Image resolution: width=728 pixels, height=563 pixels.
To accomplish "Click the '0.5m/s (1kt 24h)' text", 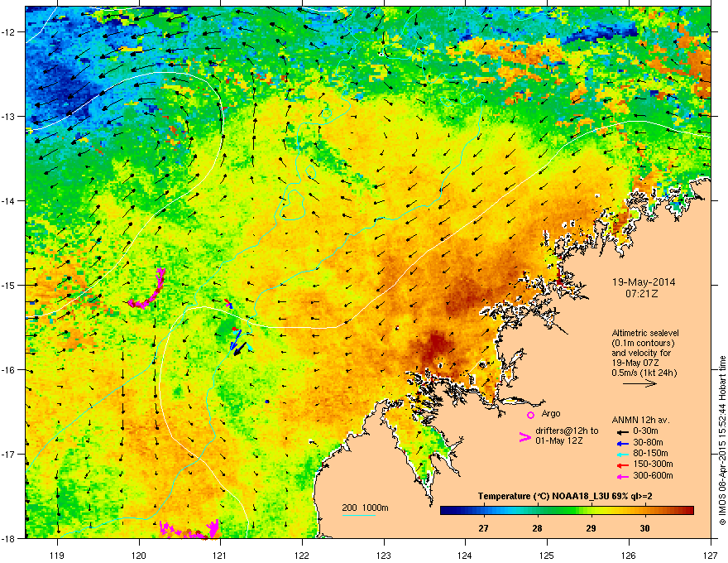I will pos(644,373).
